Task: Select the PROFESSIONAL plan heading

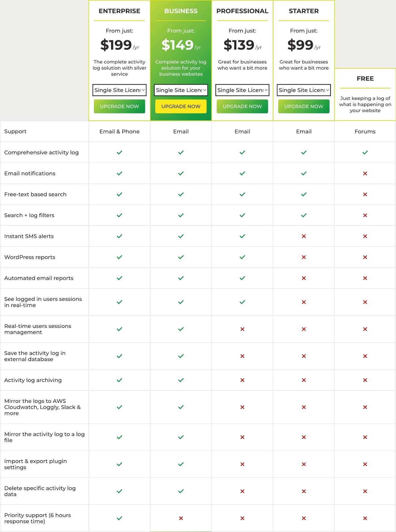Action: 242,11
